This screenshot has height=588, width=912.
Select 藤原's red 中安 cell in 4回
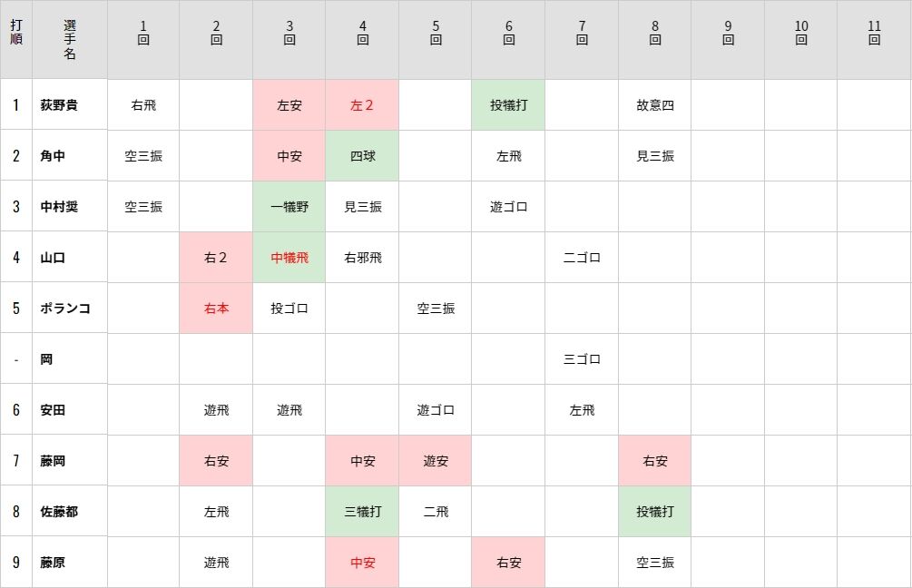(362, 563)
